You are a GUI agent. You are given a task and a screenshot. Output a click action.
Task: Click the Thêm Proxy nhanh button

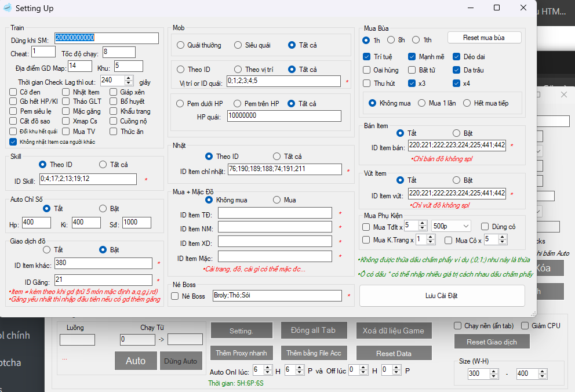[x=241, y=353]
